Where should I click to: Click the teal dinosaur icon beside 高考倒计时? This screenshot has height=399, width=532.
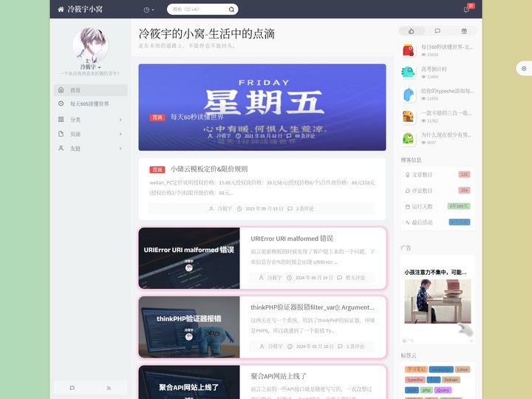click(x=409, y=72)
